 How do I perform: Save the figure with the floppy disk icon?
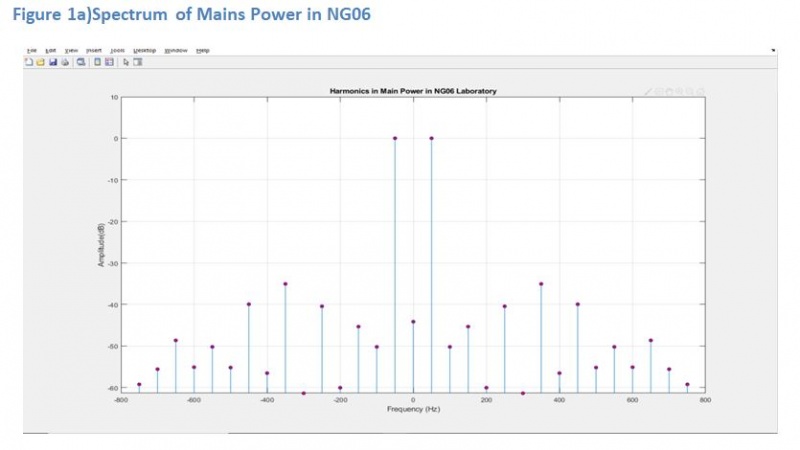coord(53,62)
